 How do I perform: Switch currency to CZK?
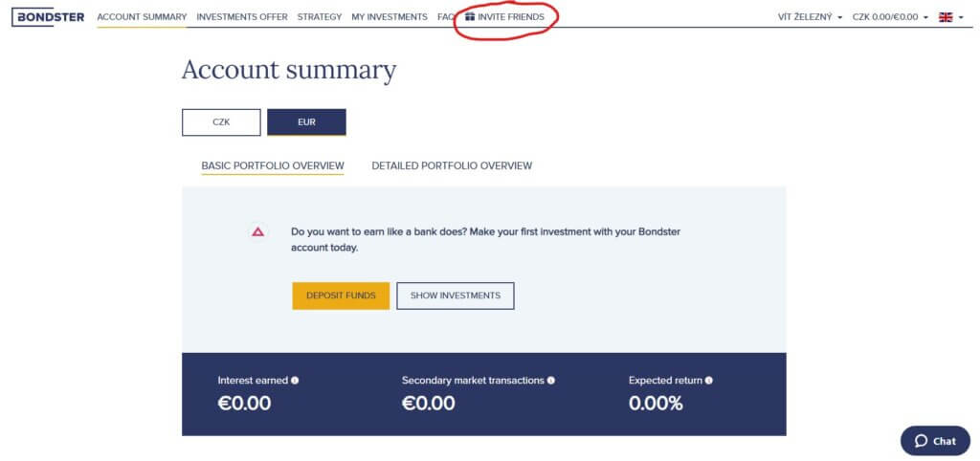click(221, 122)
